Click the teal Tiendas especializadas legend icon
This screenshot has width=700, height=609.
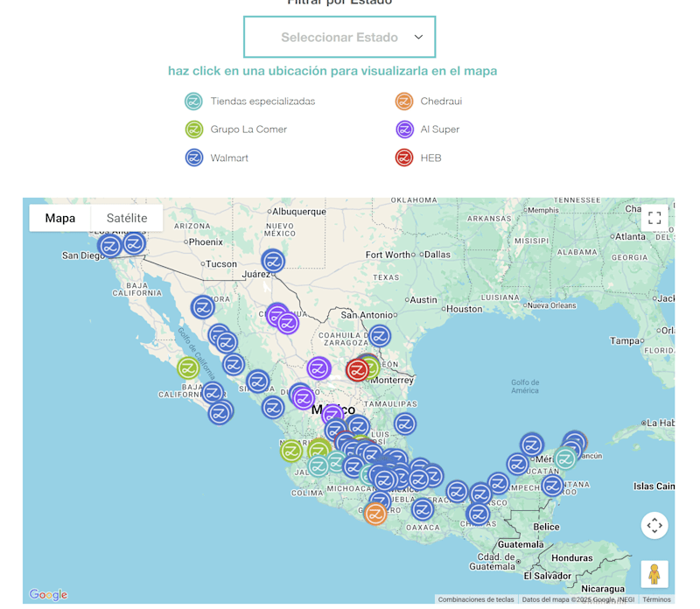193,101
